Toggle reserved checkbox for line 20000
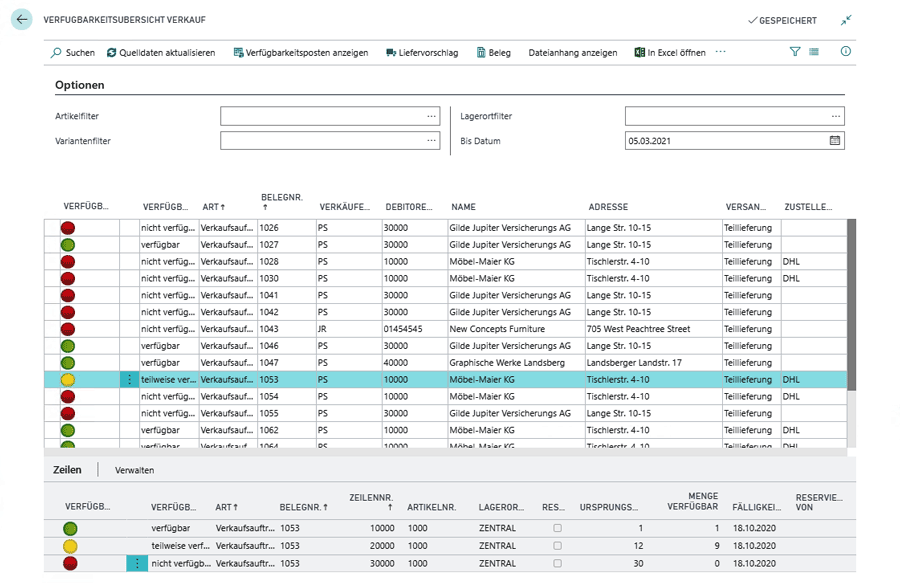Image resolution: width=900 pixels, height=583 pixels. [557, 546]
